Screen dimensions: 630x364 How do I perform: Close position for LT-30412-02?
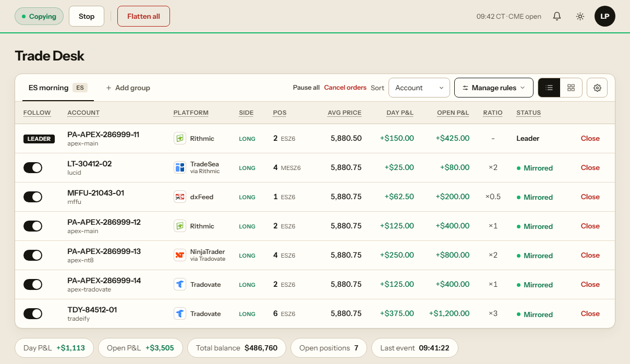click(x=590, y=167)
